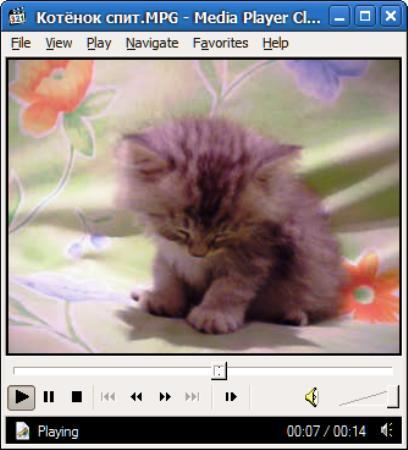Open the Help menu
The image size is (408, 450).
tap(275, 43)
